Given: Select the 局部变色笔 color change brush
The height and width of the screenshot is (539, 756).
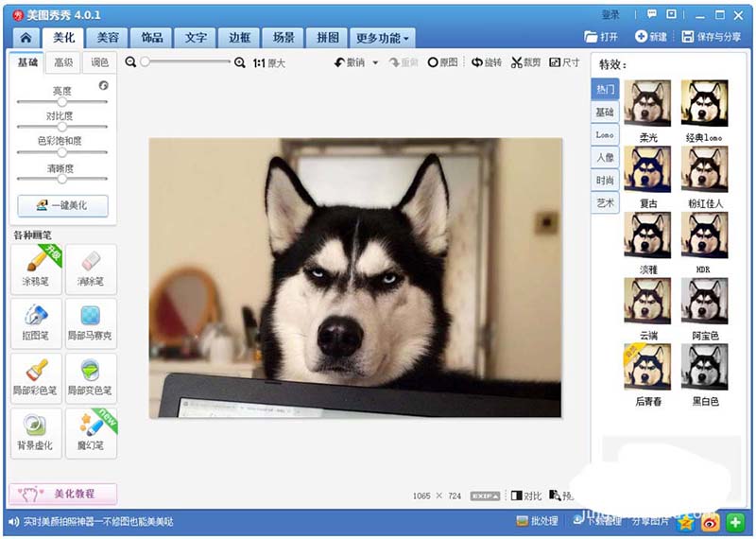Looking at the screenshot, I should (91, 378).
